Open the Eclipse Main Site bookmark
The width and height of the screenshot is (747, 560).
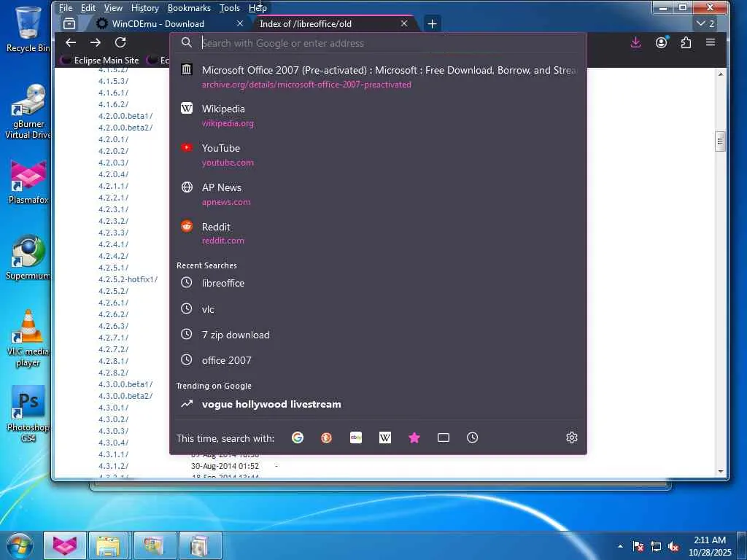(x=100, y=60)
